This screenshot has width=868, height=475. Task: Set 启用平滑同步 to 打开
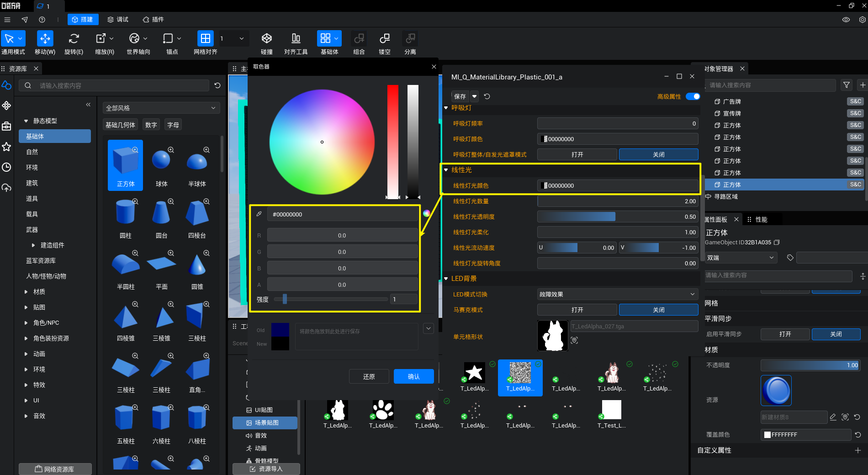pyautogui.click(x=785, y=334)
